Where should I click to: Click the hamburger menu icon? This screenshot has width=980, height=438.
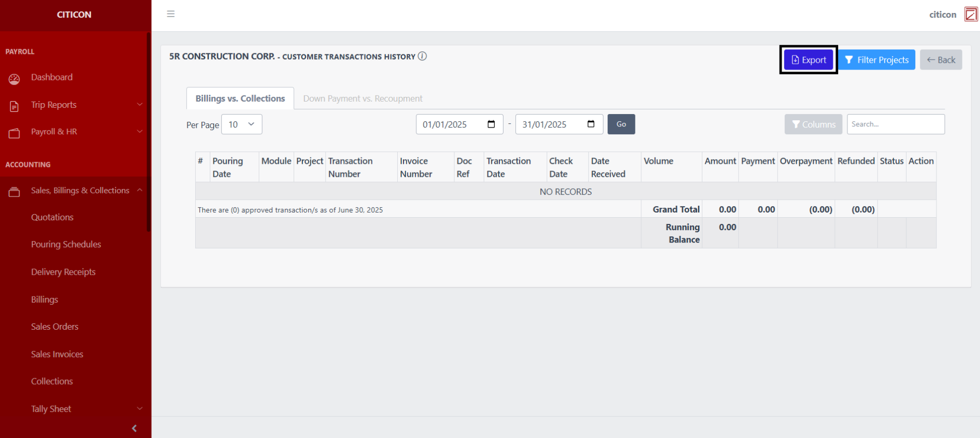click(170, 14)
